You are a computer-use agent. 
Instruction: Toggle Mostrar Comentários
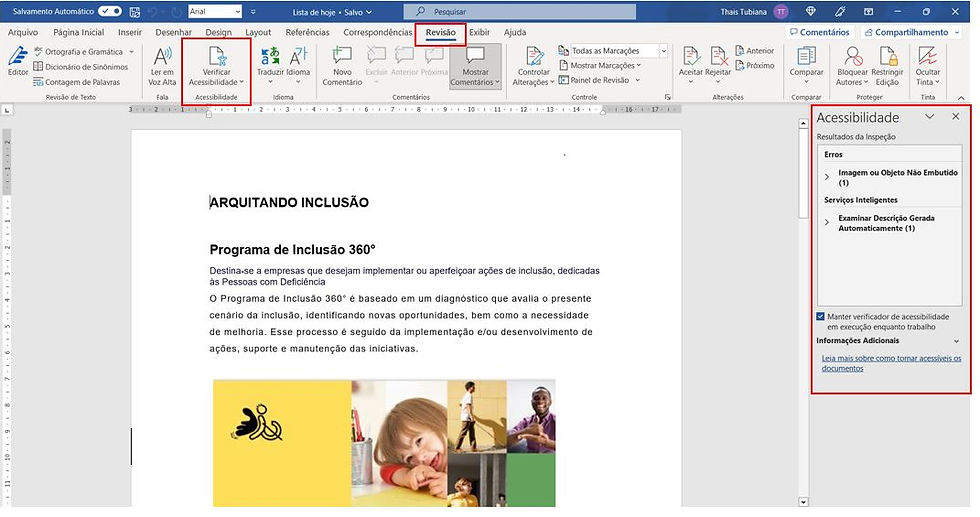pos(475,66)
